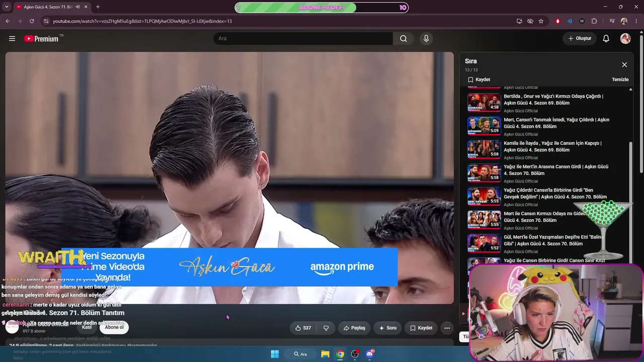Image resolution: width=644 pixels, height=362 pixels.
Task: Play queue video thumbnail with 4:58 duration
Action: (x=484, y=102)
